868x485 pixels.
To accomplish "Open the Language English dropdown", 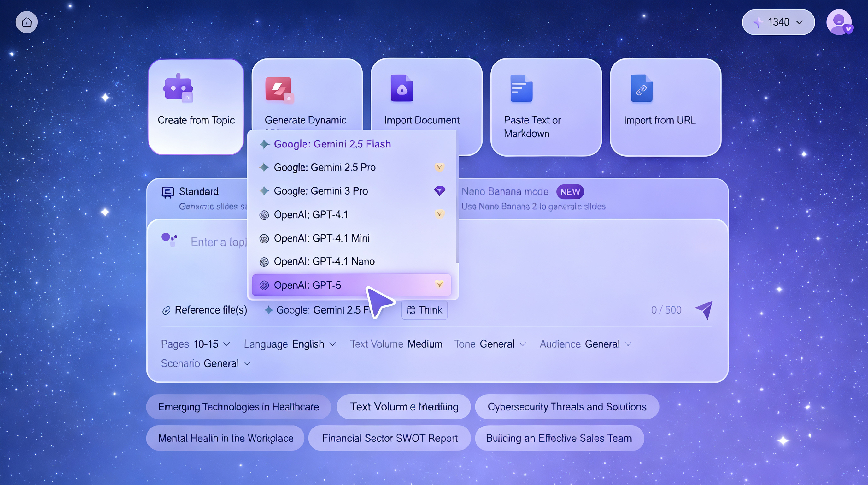I will [x=290, y=344].
